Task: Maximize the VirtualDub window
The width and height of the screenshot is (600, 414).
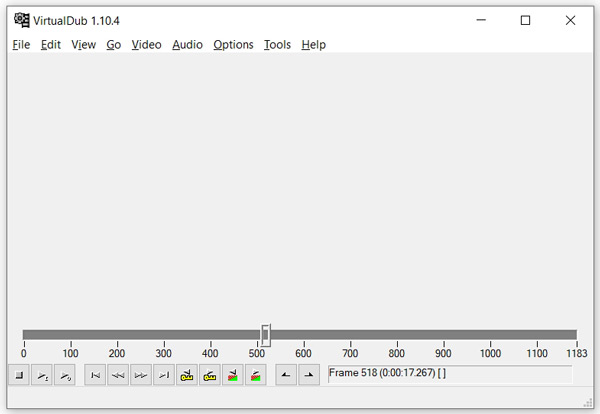Action: point(525,20)
